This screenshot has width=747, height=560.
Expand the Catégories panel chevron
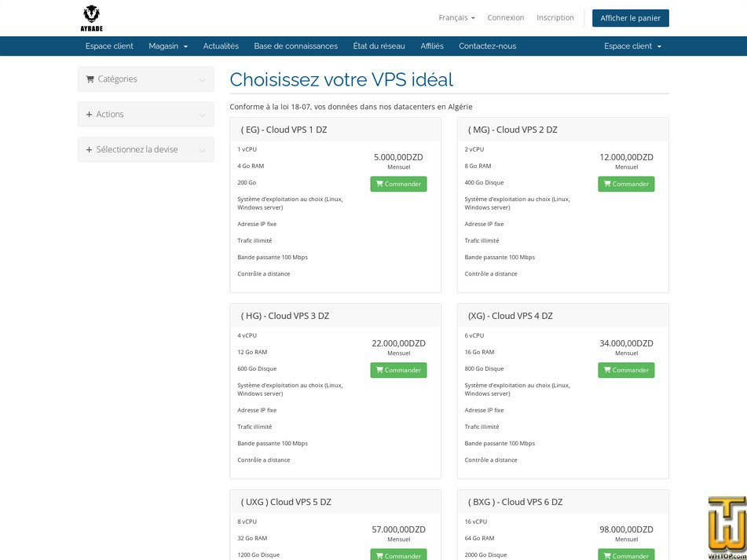[x=203, y=80]
